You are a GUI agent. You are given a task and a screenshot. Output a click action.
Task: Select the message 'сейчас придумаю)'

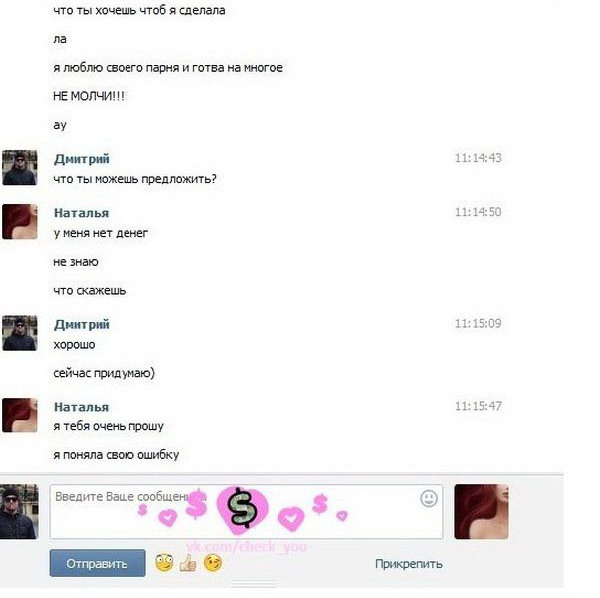click(104, 373)
